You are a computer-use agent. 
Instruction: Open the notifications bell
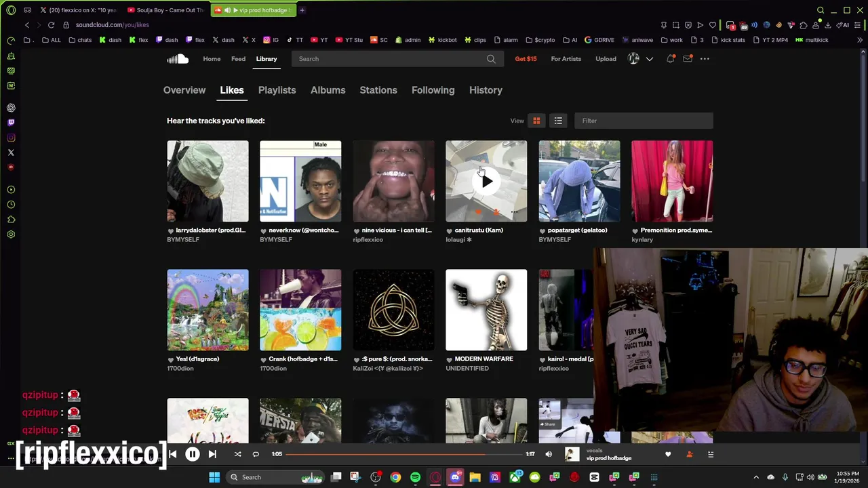[x=670, y=59]
